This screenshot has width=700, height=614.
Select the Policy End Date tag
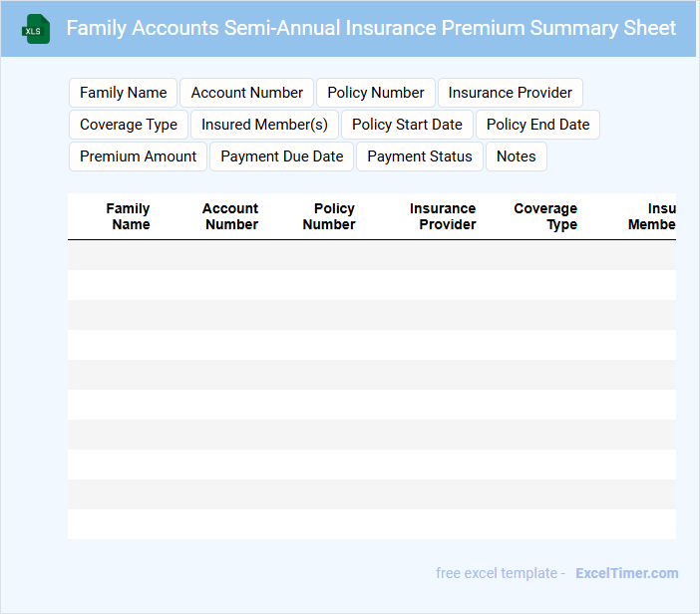537,125
